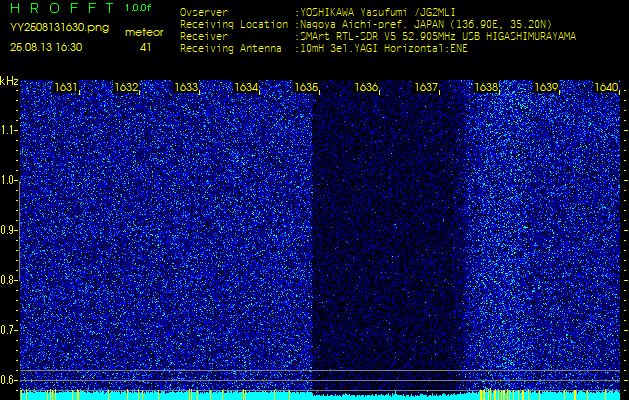The image size is (629, 400).
Task: Click the meteor count label
Action: coord(144,33)
